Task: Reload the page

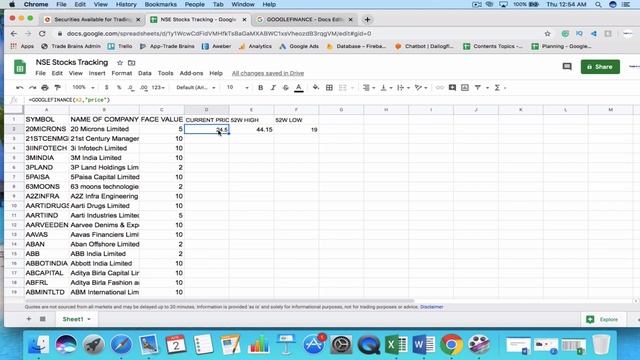Action: (42, 33)
